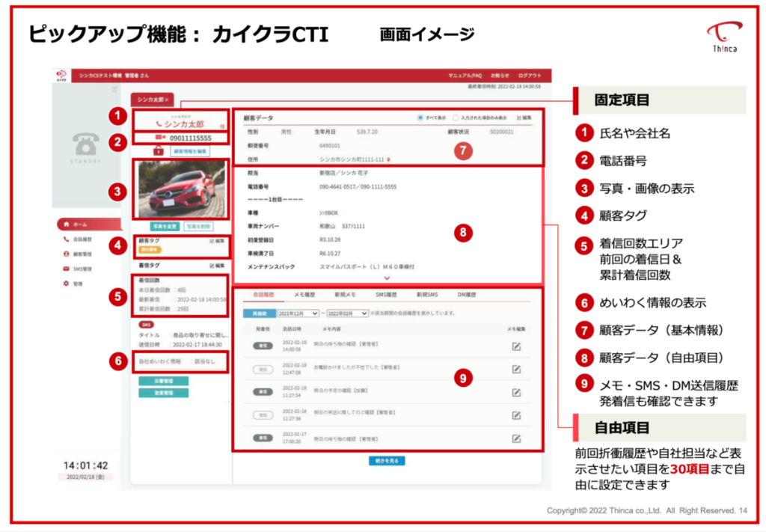Click the 編集 icon in 着信タグ section
766x532 pixels.
tap(218, 266)
